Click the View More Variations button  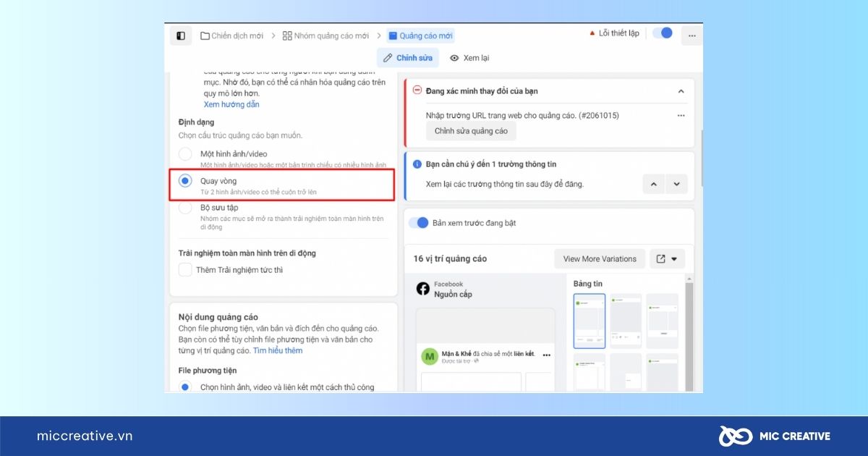(600, 258)
